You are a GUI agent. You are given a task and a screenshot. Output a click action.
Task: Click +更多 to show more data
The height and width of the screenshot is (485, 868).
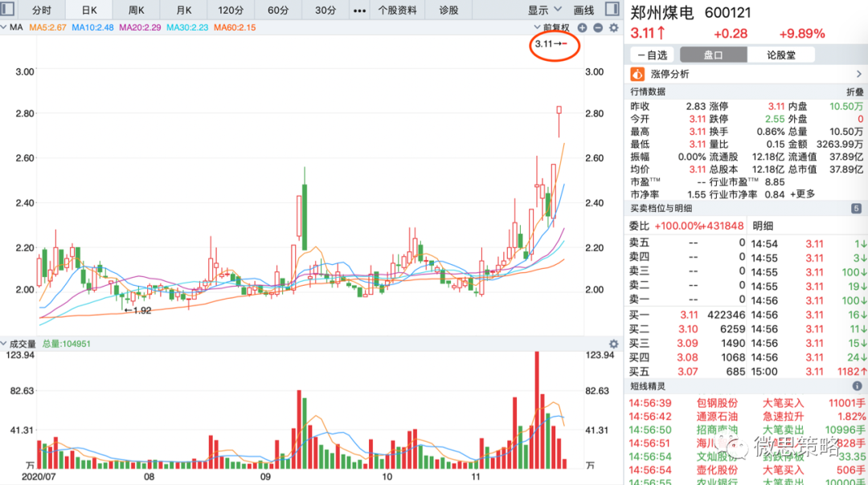pos(804,194)
